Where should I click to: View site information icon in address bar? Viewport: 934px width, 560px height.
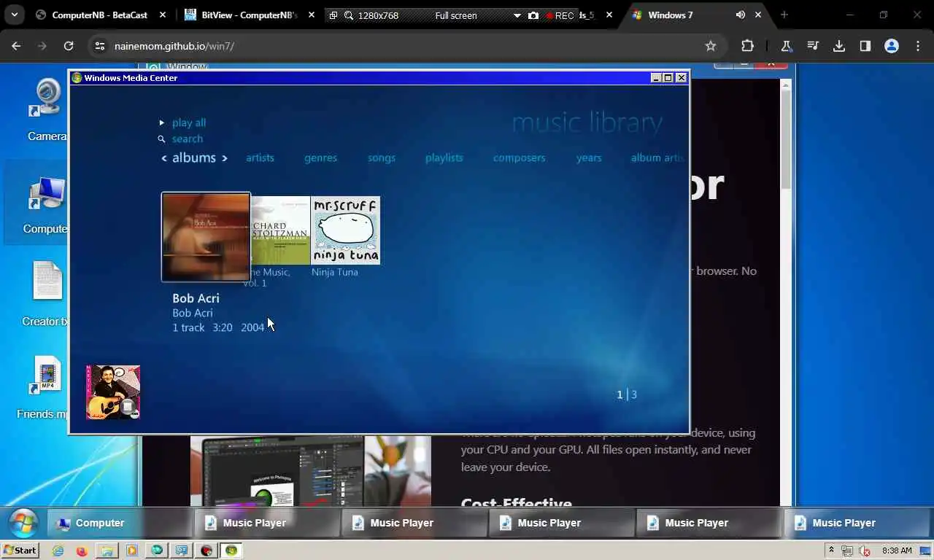100,46
